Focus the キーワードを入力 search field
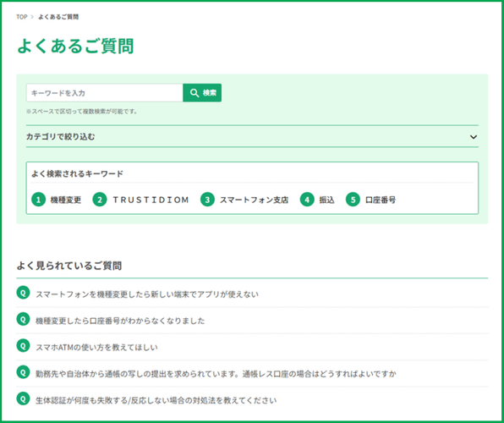The width and height of the screenshot is (504, 423). click(x=105, y=93)
